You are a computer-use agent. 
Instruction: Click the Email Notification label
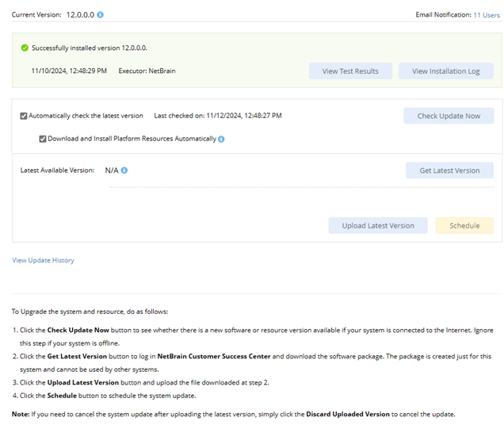coord(442,15)
